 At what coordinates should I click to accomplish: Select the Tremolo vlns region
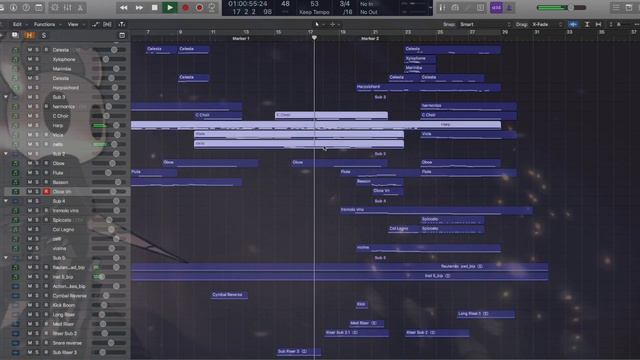click(436, 210)
